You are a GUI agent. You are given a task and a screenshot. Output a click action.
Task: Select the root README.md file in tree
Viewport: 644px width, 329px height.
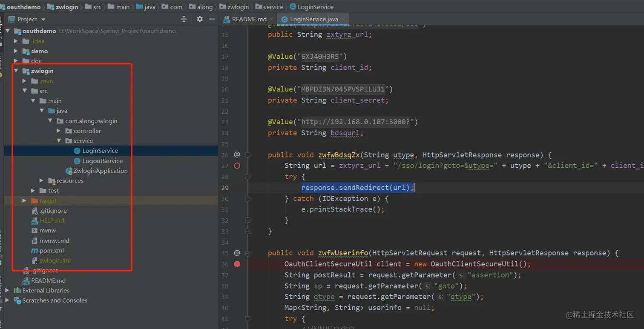(x=48, y=280)
